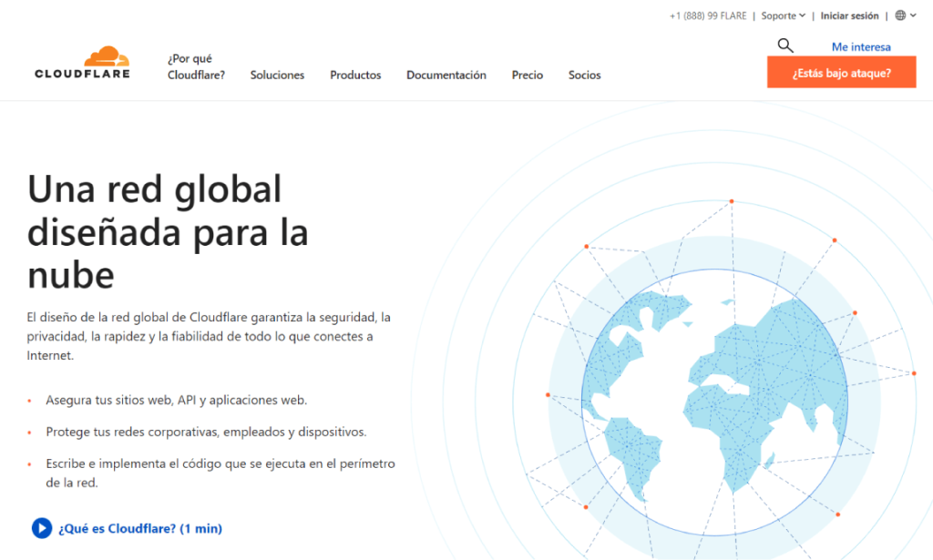Open the ¿Por qué Cloudflare? menu
933x560 pixels.
click(197, 66)
